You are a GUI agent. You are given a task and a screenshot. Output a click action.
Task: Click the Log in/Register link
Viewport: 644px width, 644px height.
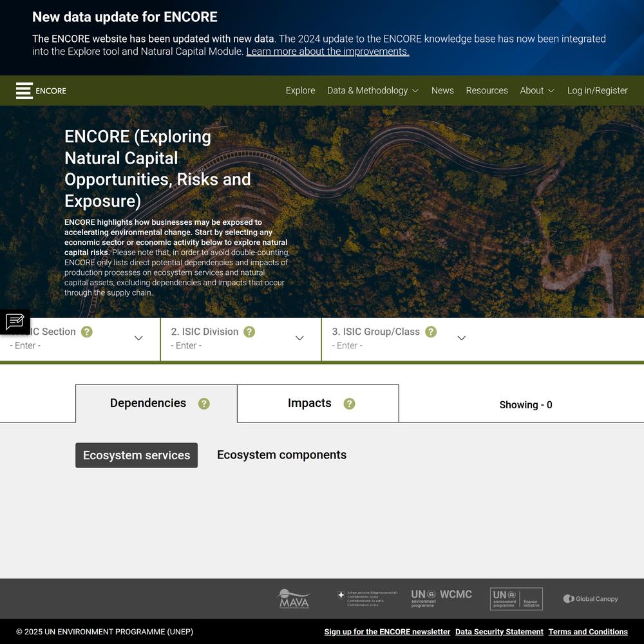[597, 91]
